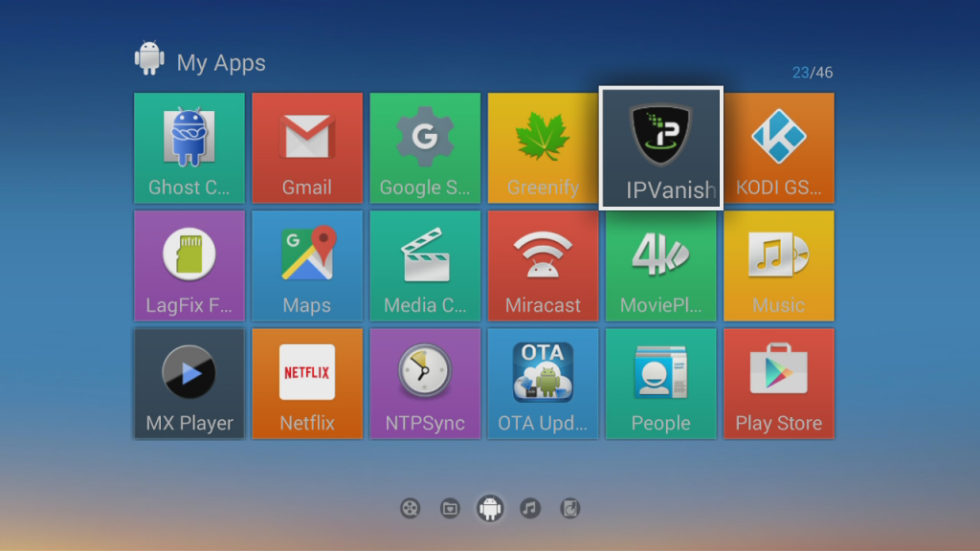Image resolution: width=980 pixels, height=551 pixels.
Task: Launch the KODI GS app tile
Action: point(779,148)
